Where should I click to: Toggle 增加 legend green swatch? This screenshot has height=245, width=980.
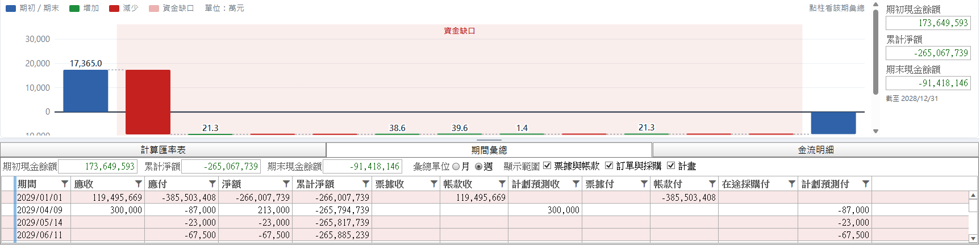pyautogui.click(x=74, y=9)
